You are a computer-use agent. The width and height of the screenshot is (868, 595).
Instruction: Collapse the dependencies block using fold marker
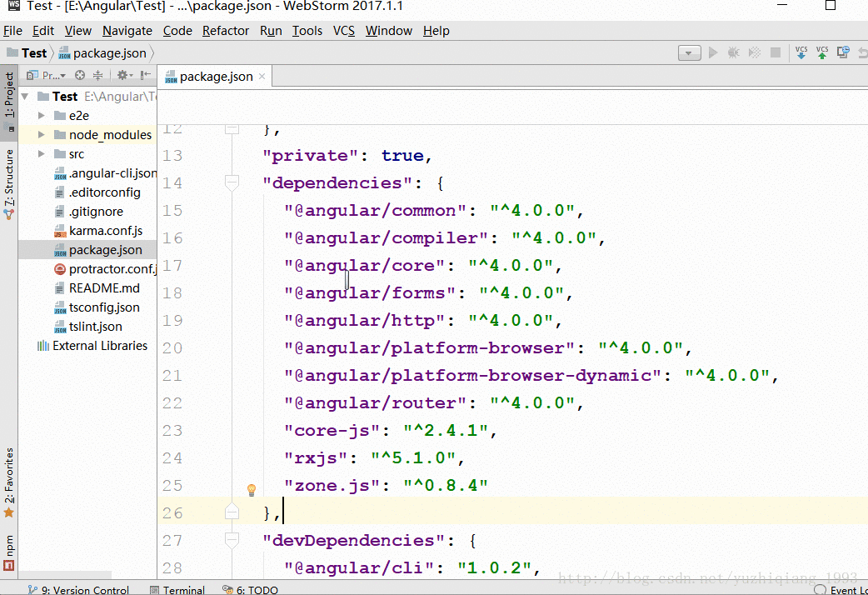(x=232, y=182)
